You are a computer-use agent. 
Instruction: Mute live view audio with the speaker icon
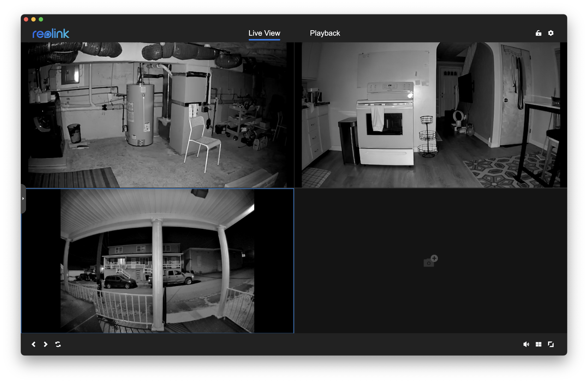pyautogui.click(x=526, y=344)
